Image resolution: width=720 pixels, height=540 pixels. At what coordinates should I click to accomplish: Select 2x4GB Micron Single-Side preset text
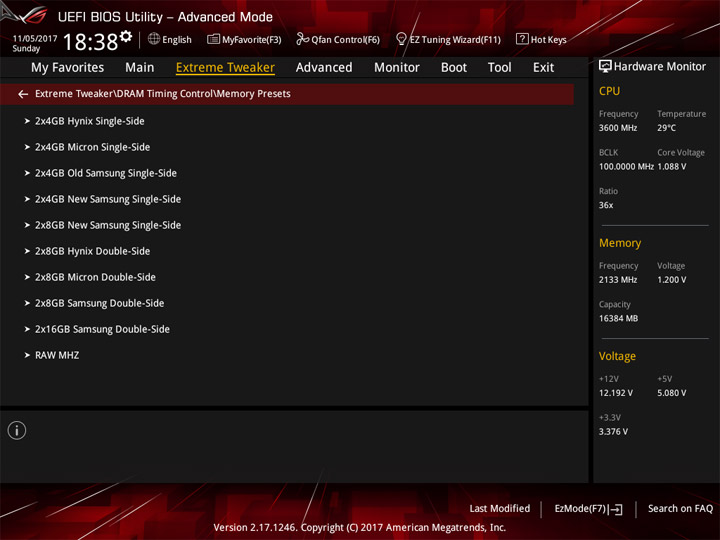[92, 147]
